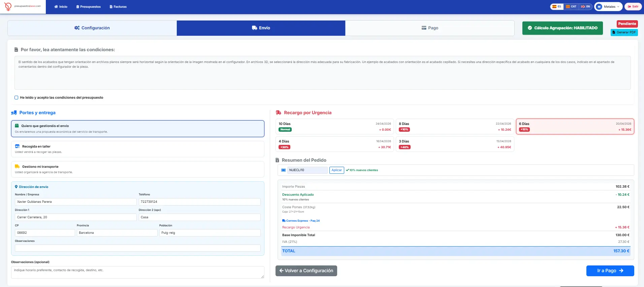Switch language to English flag EN
The height and width of the screenshot is (287, 644).
click(586, 7)
